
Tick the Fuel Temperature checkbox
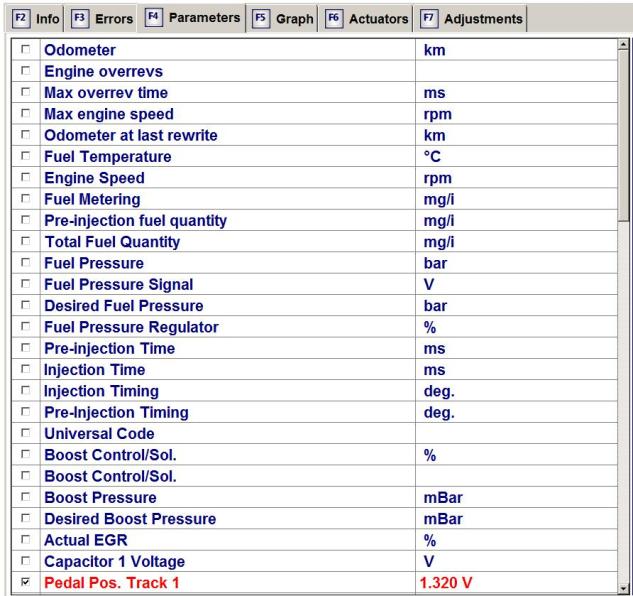pos(23,157)
